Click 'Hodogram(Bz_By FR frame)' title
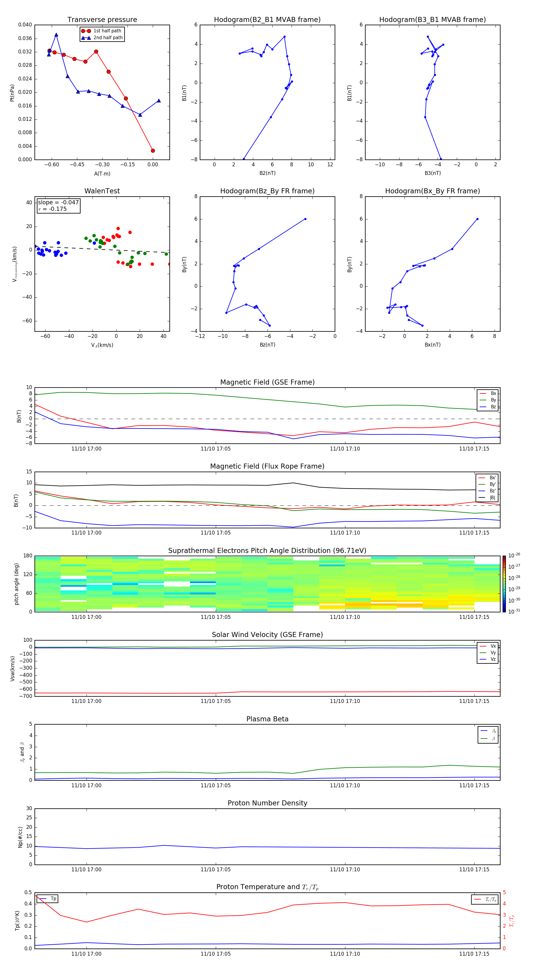Image resolution: width=535 pixels, height=980 pixels. coord(267,191)
